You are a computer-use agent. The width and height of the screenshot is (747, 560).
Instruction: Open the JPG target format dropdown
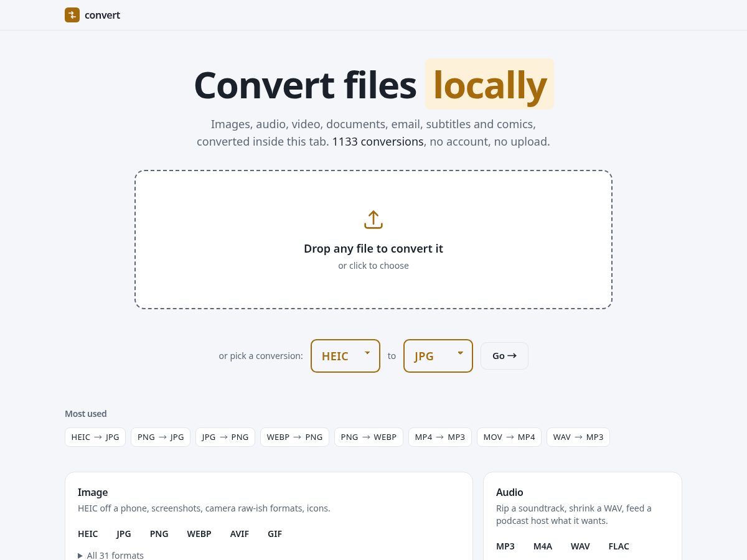click(438, 356)
